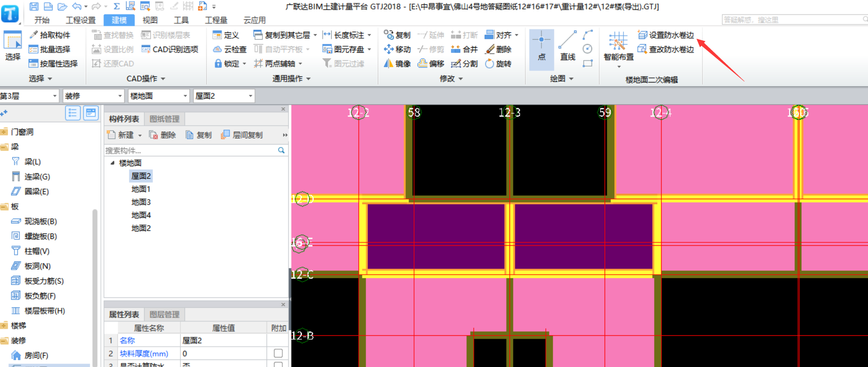Open the 工程设置 ribbon tab
The width and height of the screenshot is (868, 367).
tap(81, 20)
